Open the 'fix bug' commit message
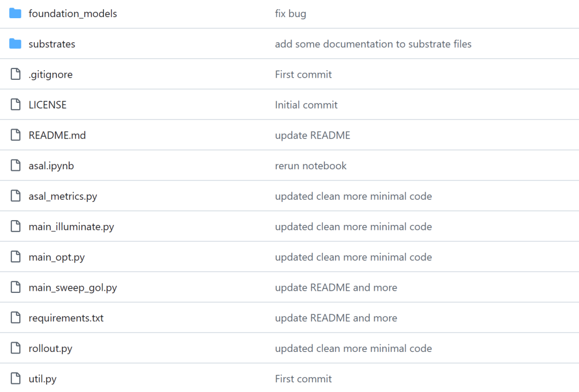Image resolution: width=579 pixels, height=392 pixels. (291, 13)
